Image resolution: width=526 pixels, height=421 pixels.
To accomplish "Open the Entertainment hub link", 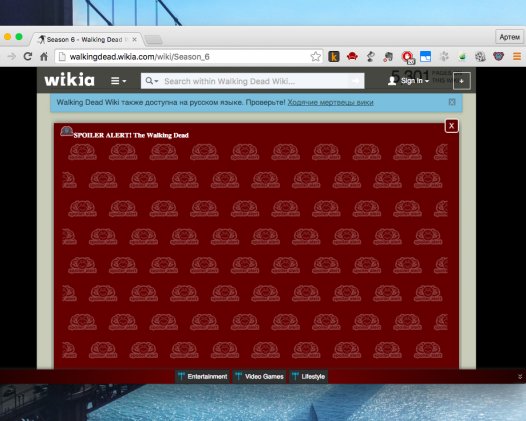I will (x=203, y=376).
